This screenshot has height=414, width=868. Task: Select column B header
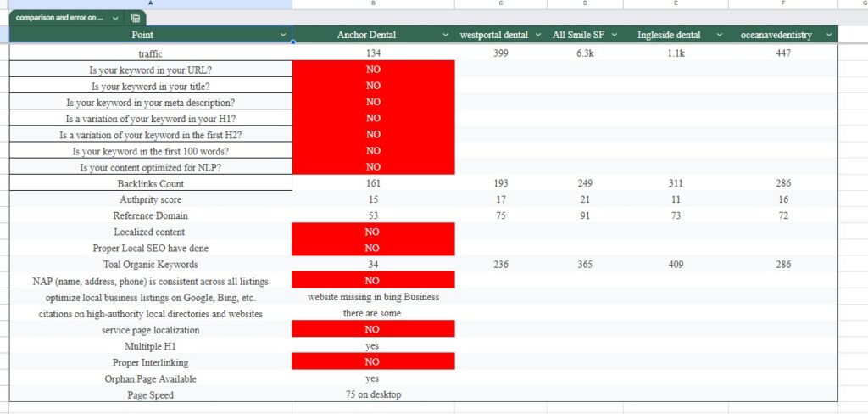373,4
